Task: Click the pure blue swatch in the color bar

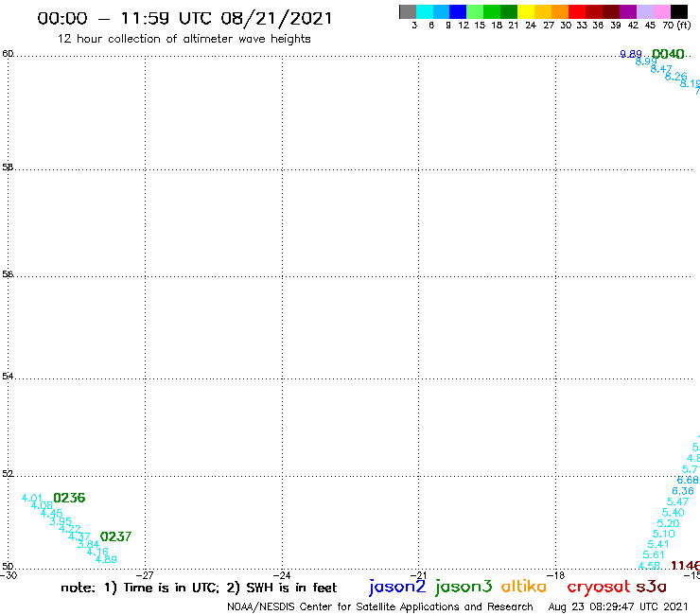Action: pos(459,11)
